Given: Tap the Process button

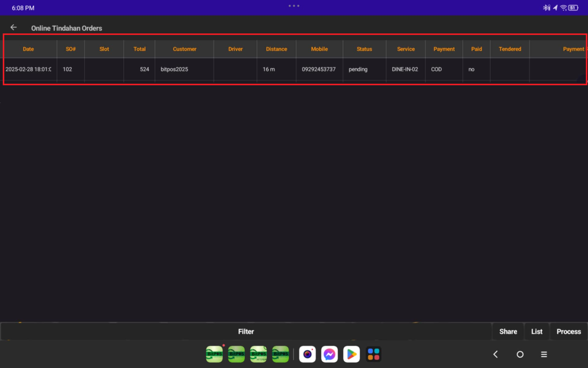Looking at the screenshot, I should 569,332.
